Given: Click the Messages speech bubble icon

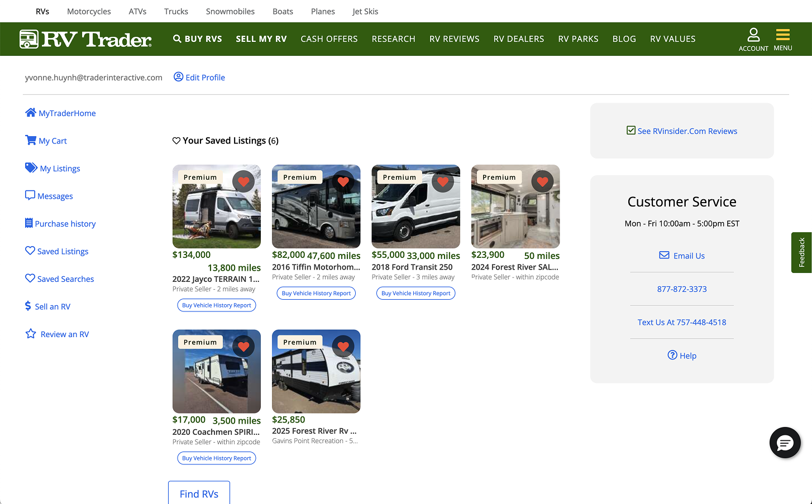Looking at the screenshot, I should point(30,195).
